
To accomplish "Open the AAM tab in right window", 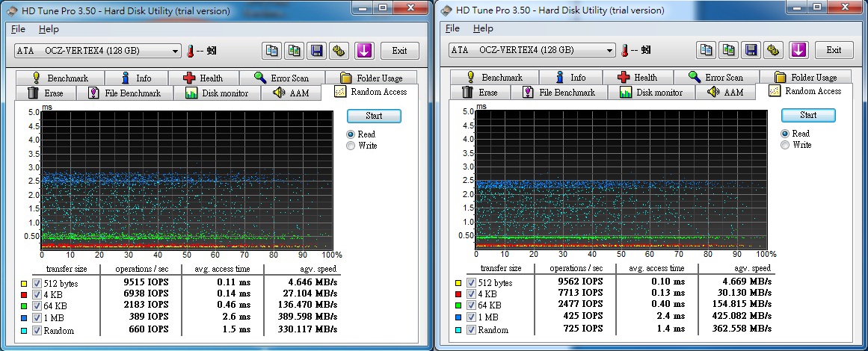I will tap(726, 93).
